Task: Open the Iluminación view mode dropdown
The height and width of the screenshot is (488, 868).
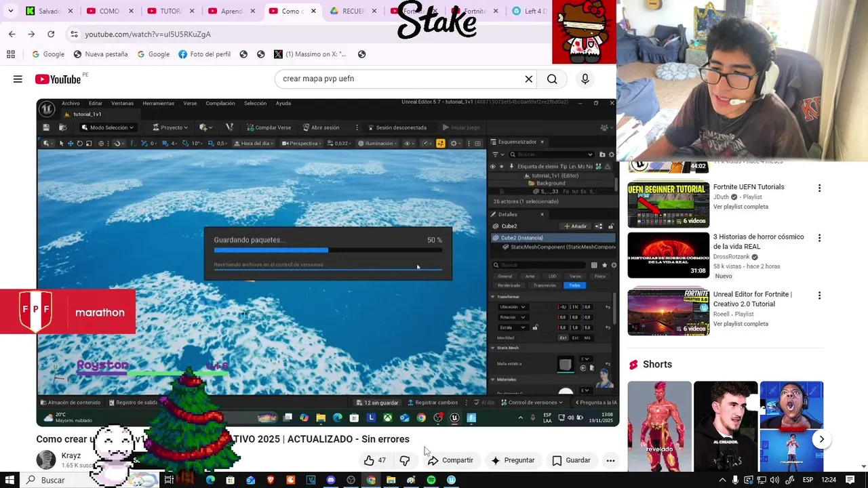Action: 377,143
